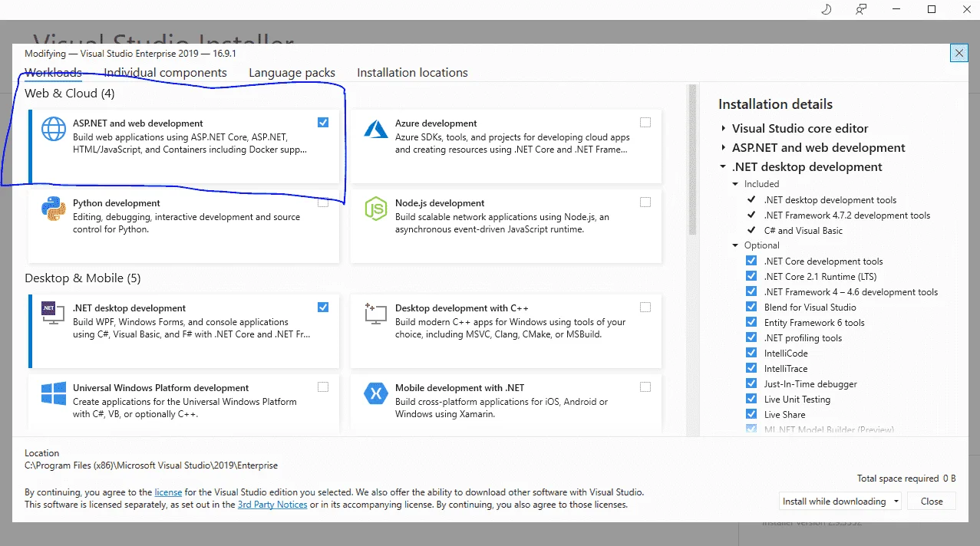The image size is (980, 546).
Task: Click the Desktop development with C++ icon
Action: pyautogui.click(x=376, y=313)
